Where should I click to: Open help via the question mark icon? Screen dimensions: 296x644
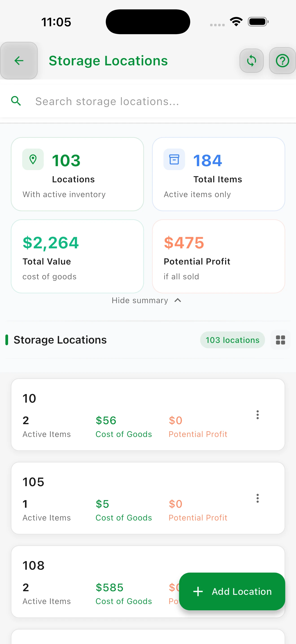click(x=282, y=61)
